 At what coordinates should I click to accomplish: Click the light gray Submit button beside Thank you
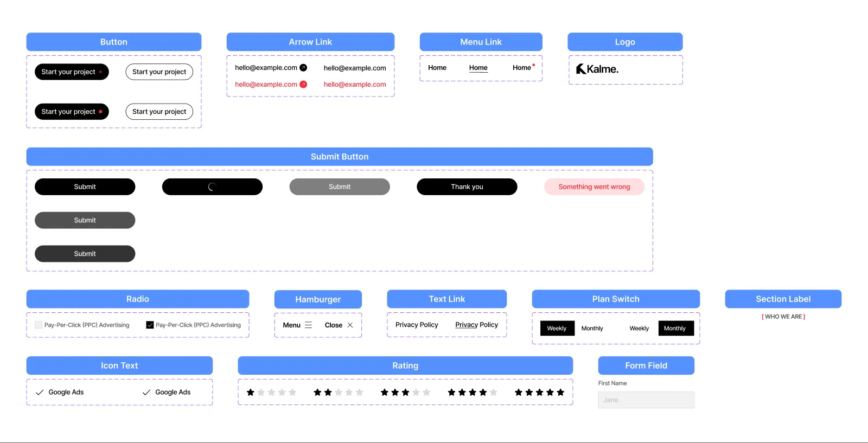340,187
